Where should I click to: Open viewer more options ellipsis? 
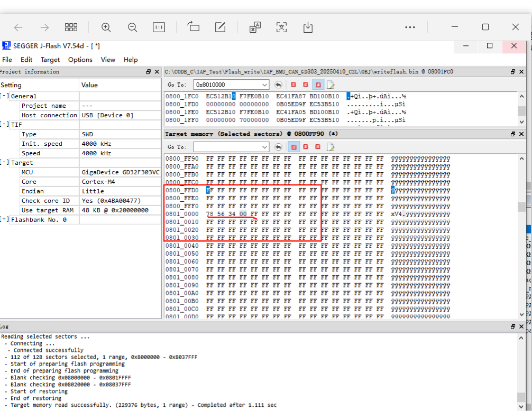(x=410, y=27)
